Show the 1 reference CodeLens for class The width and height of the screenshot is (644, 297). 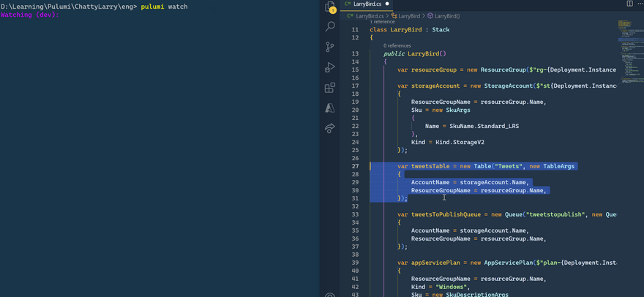click(382, 22)
